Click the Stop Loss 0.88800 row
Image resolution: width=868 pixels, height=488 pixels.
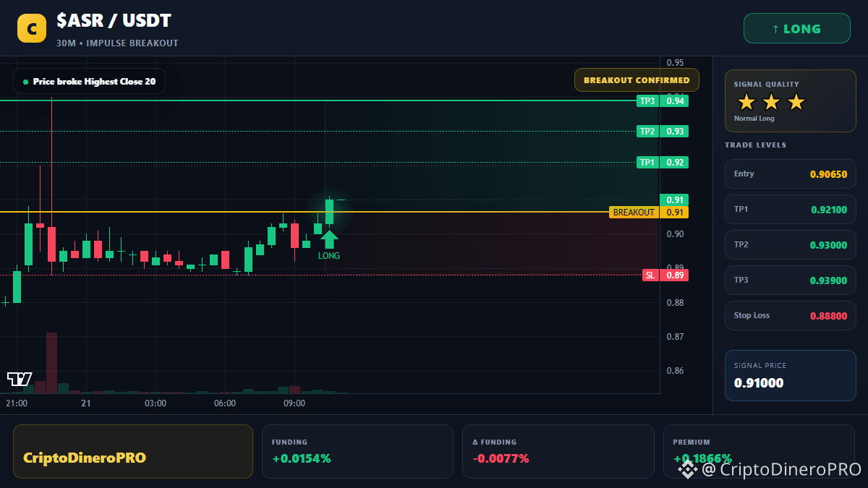coord(791,315)
